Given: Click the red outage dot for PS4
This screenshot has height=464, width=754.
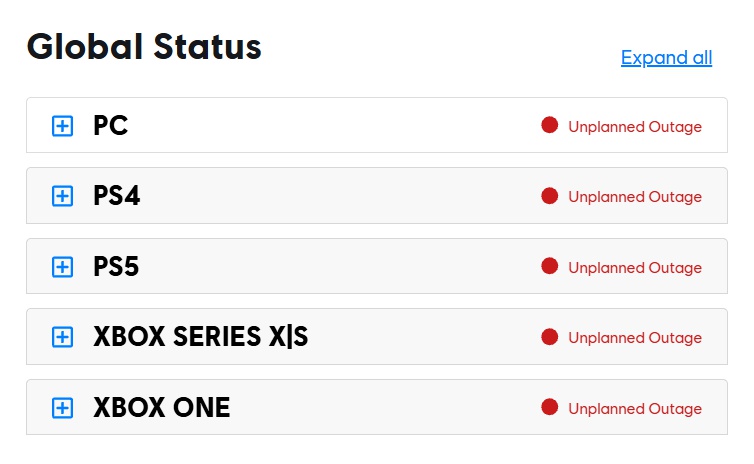Looking at the screenshot, I should coord(549,196).
